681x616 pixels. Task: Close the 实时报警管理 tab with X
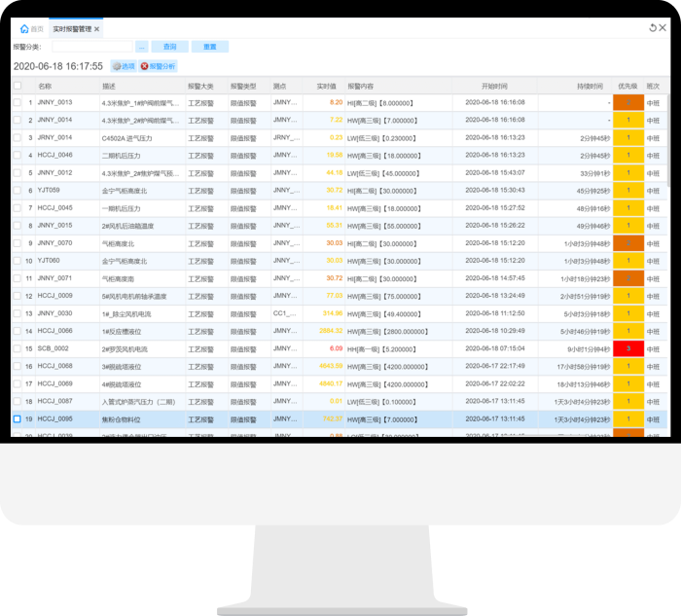tap(96, 29)
